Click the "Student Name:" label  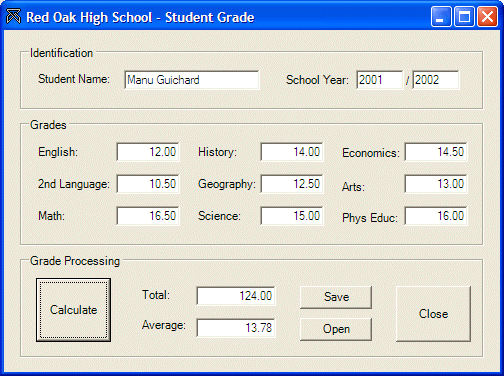pos(74,79)
